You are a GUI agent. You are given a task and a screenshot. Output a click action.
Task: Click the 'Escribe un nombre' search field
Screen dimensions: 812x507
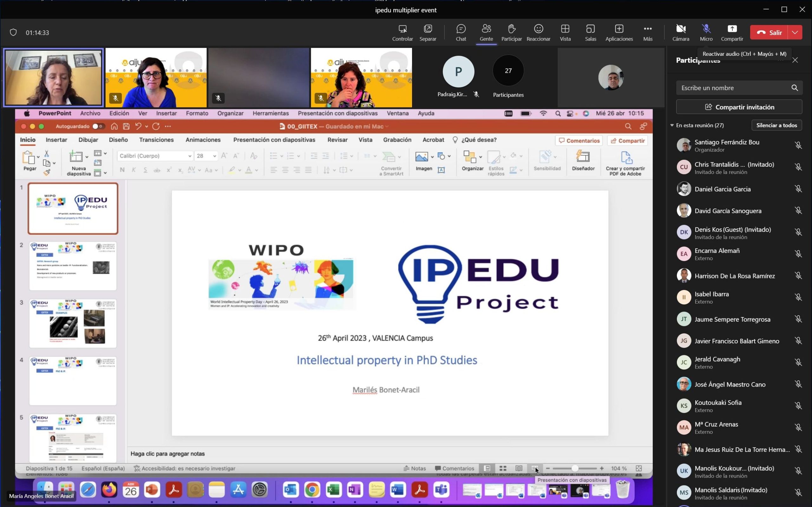coord(733,88)
